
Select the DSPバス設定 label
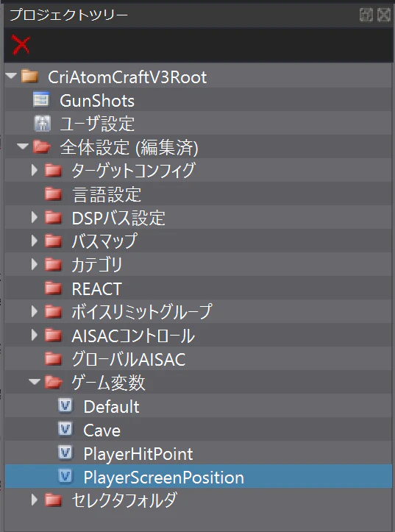(118, 218)
